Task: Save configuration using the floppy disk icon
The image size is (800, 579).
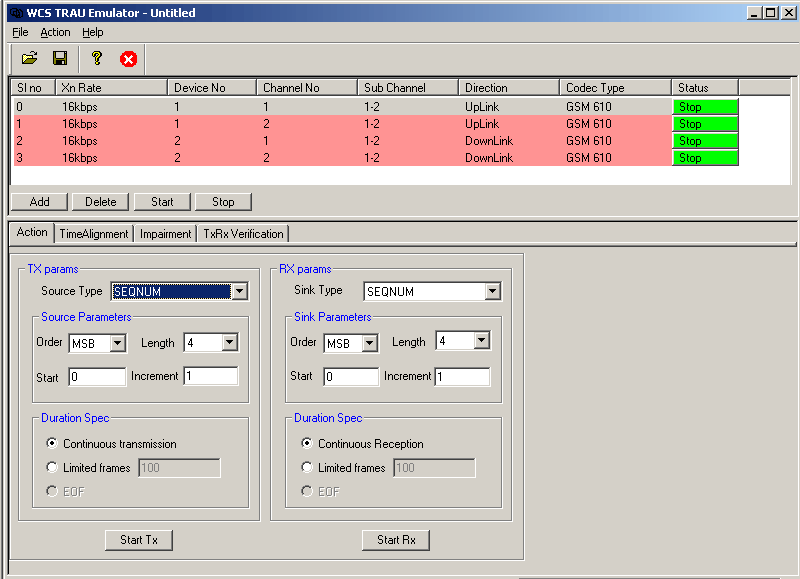Action: click(x=60, y=59)
